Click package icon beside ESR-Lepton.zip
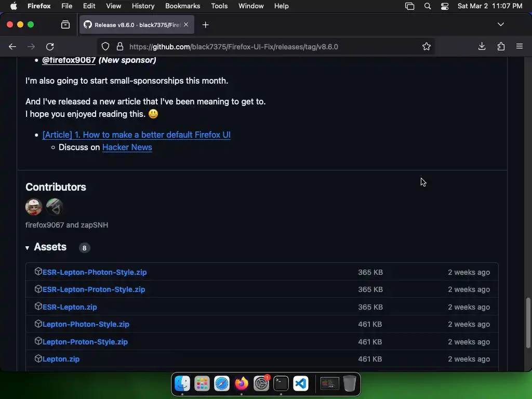 tap(38, 307)
